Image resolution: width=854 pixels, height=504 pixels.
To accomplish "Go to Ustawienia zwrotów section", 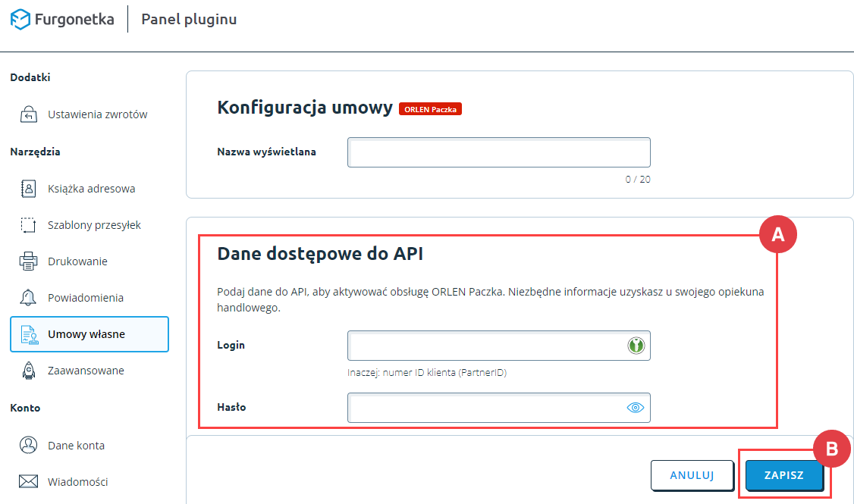I will pyautogui.click(x=97, y=114).
